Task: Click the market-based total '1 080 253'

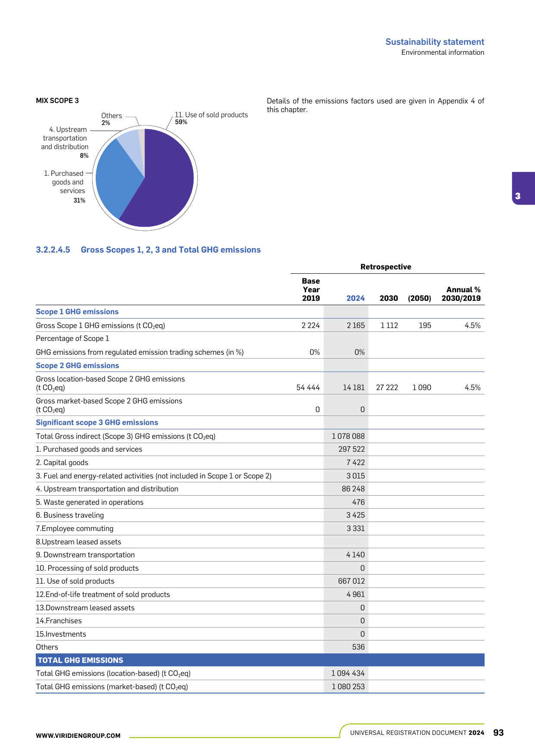Action: coord(348,687)
